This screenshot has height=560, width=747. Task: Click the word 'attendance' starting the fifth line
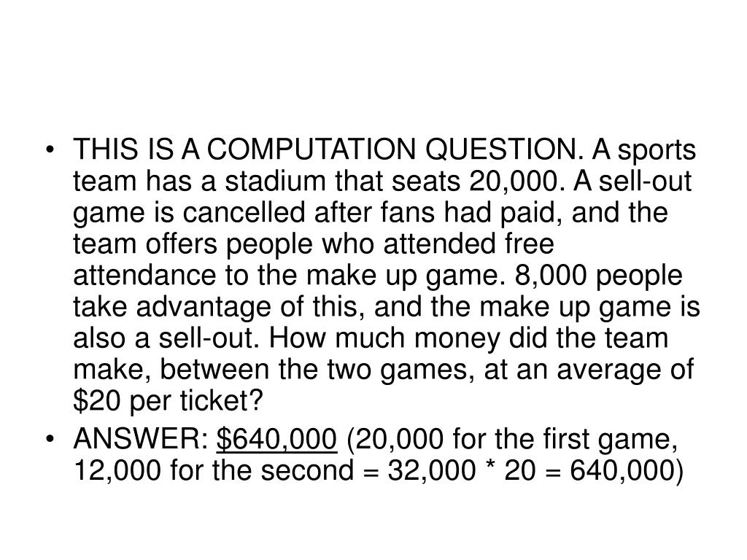click(144, 275)
